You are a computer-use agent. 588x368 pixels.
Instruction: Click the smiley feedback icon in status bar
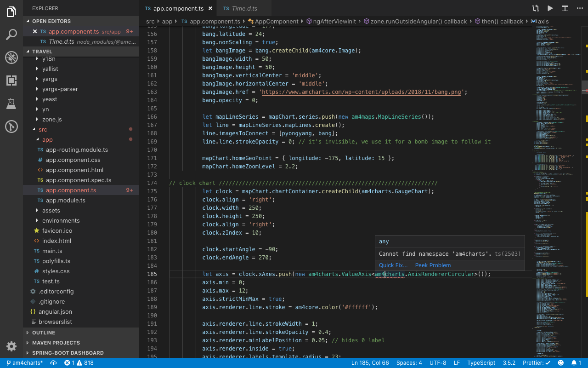560,363
